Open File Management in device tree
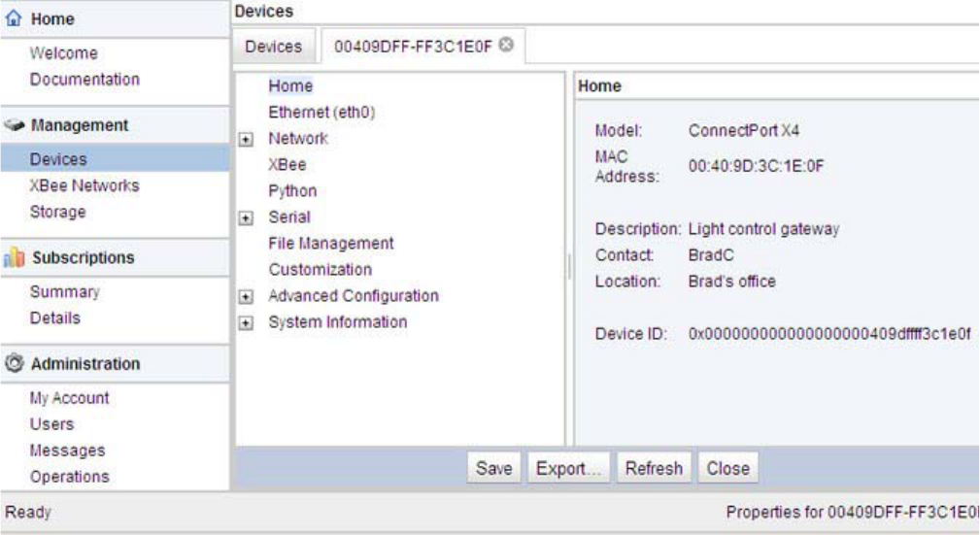Image resolution: width=980 pixels, height=535 pixels. [x=331, y=244]
